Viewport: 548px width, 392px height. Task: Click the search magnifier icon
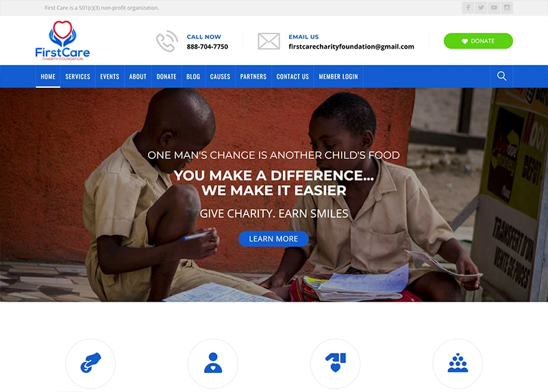click(501, 76)
